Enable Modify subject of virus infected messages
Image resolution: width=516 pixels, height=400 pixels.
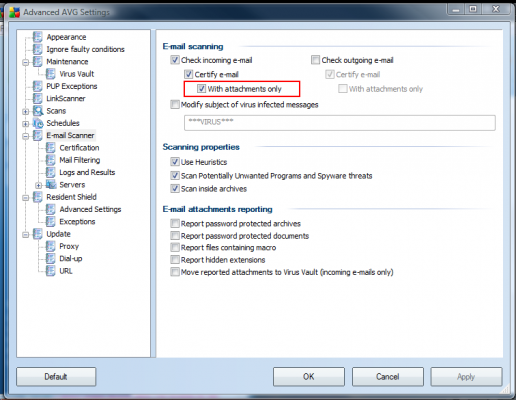point(175,105)
